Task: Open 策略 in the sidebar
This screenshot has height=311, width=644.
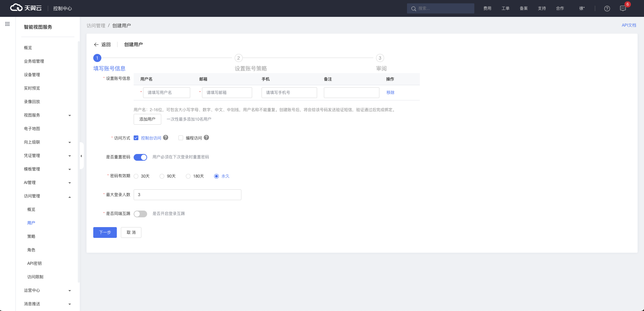Action: point(31,237)
